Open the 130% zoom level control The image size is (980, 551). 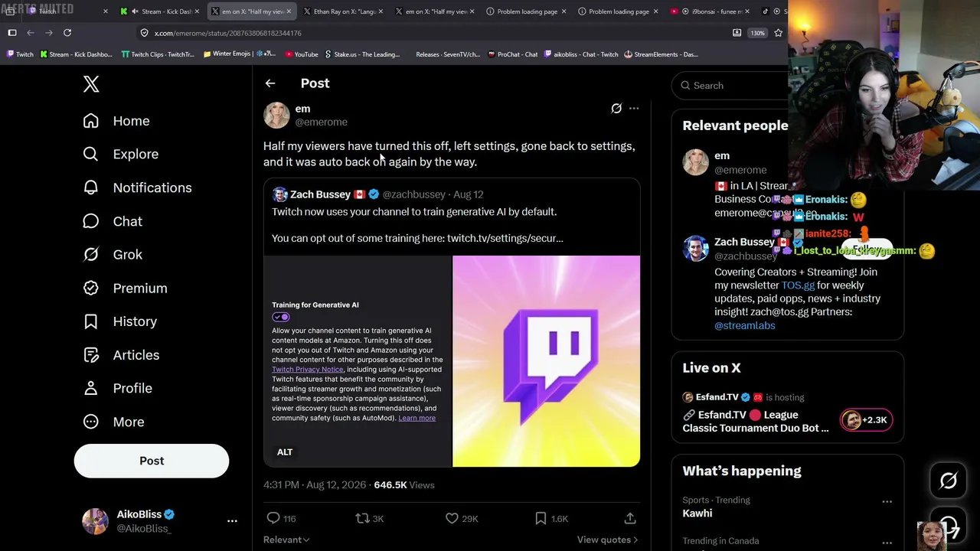pyautogui.click(x=757, y=33)
